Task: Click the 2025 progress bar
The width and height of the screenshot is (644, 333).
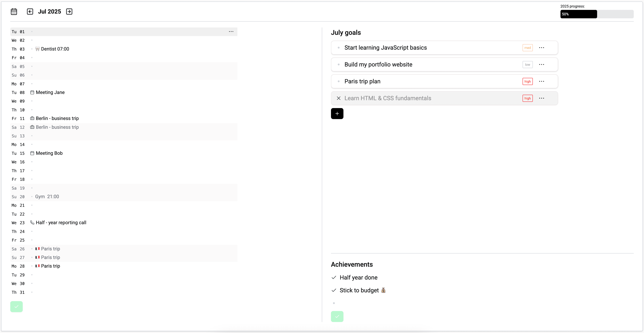Action: tap(597, 14)
